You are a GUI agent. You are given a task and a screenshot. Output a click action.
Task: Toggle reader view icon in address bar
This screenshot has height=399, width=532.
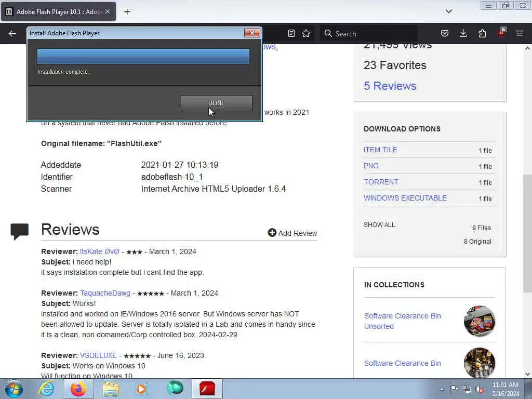coord(291,33)
